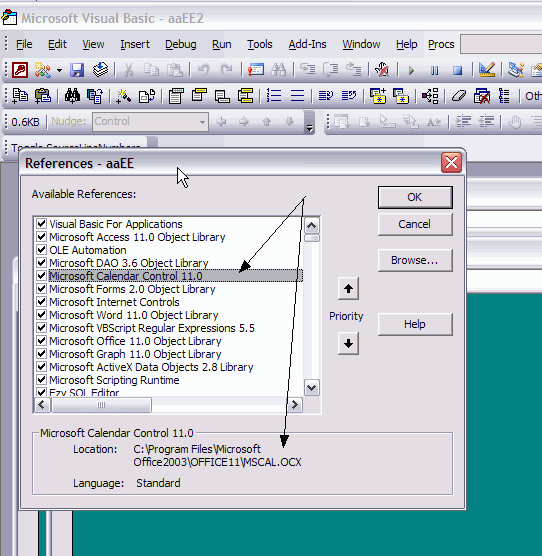Uncheck Microsoft Calendar Control 11.0
The image size is (542, 556).
[x=41, y=276]
